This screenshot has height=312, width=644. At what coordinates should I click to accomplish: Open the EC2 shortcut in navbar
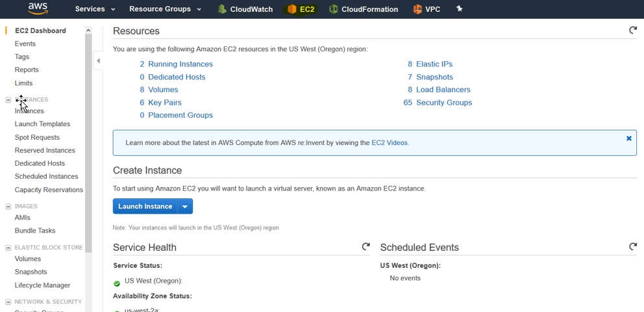pyautogui.click(x=301, y=9)
